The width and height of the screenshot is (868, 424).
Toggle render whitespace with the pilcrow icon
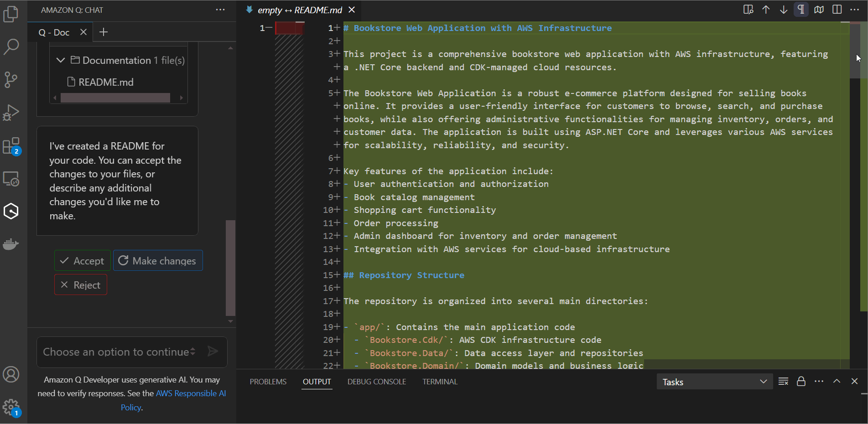tap(801, 10)
